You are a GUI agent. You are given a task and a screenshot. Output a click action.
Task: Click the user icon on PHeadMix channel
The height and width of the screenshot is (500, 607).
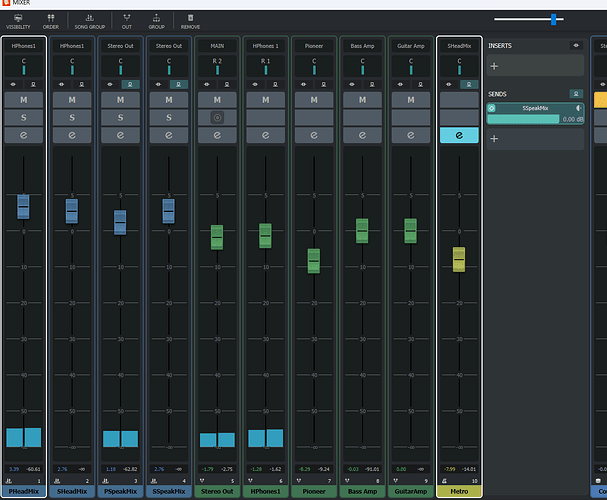33,84
